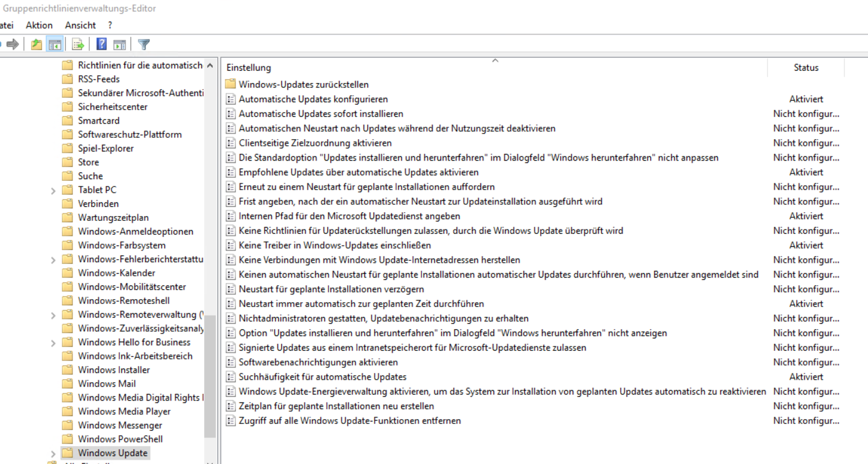868x464 pixels.
Task: Select 'Keine Treiber in Windows-Updates einschließen'
Action: [x=334, y=245]
